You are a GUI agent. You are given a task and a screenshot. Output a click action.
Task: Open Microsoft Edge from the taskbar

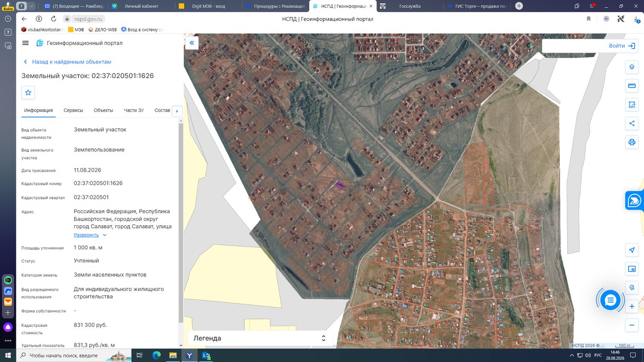pyautogui.click(x=156, y=356)
